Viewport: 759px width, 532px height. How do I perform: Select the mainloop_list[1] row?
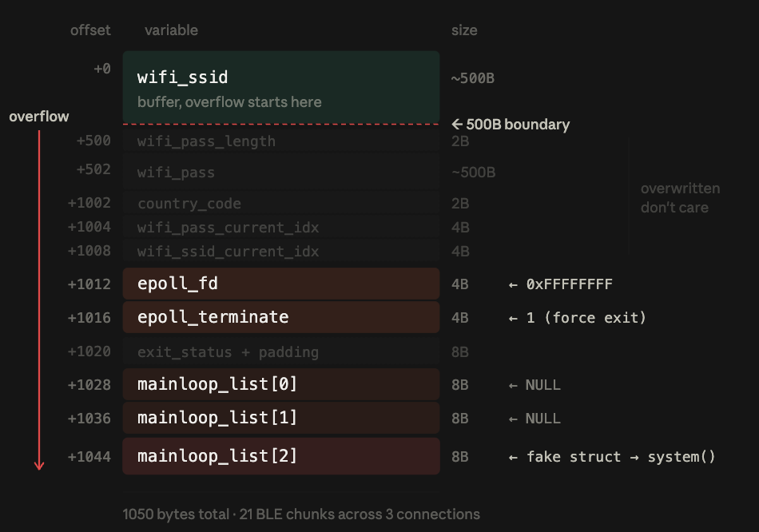(x=281, y=418)
